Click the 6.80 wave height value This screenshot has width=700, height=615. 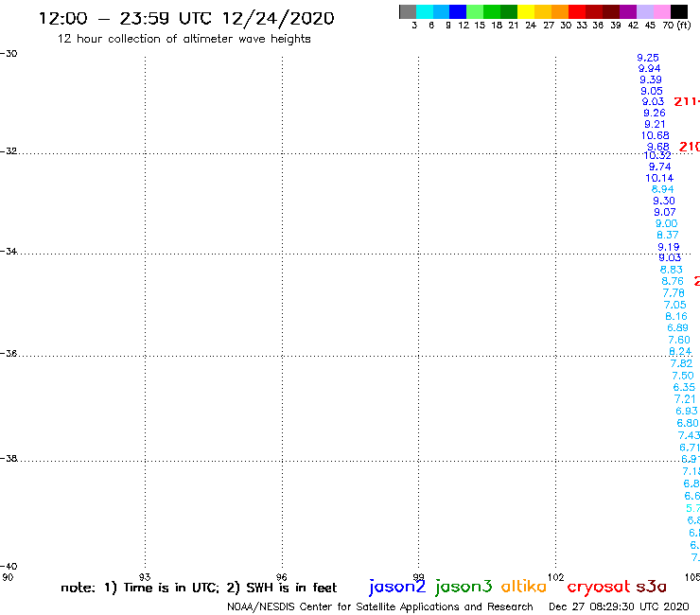click(688, 423)
